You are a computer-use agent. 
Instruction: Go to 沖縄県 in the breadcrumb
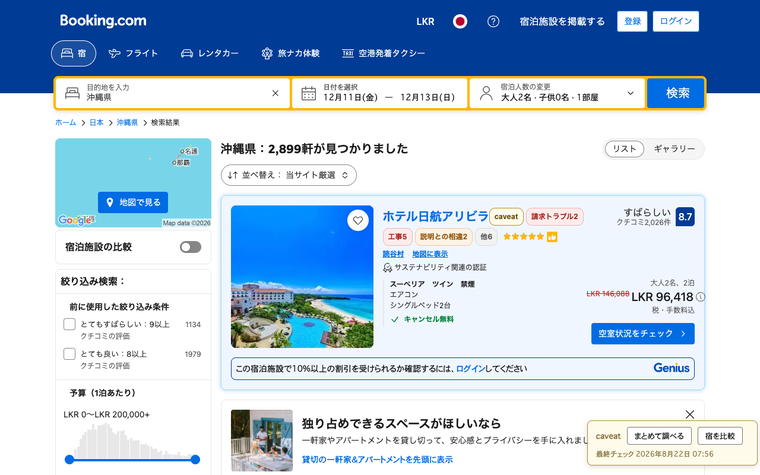[x=127, y=123]
